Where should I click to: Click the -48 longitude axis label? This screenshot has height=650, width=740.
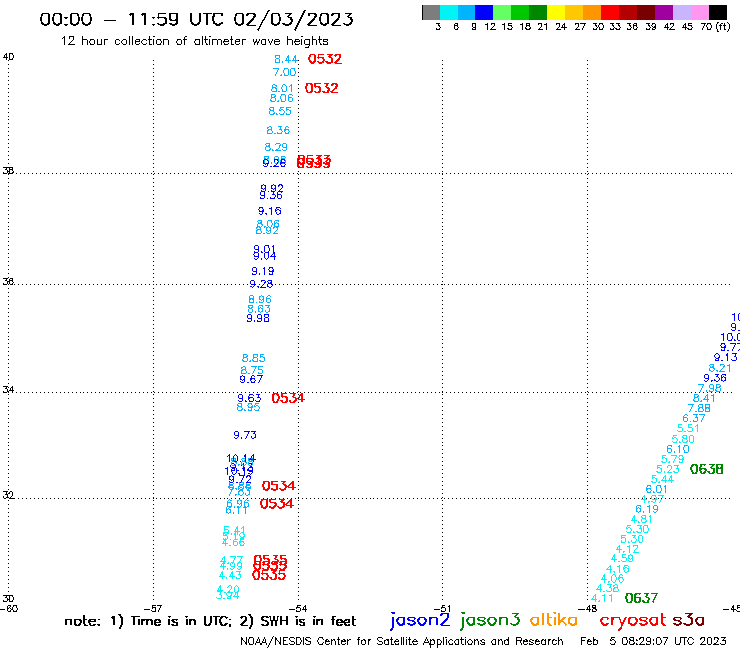pyautogui.click(x=588, y=608)
